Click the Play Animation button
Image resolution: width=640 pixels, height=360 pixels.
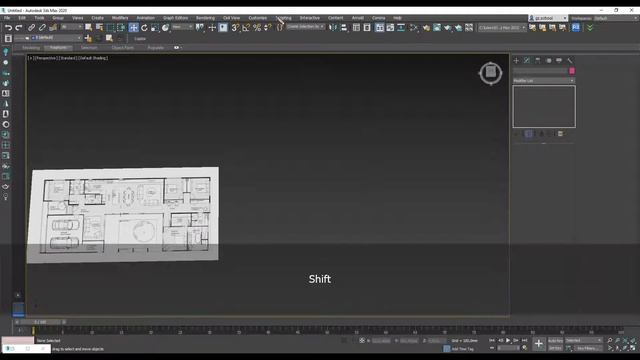coord(508,340)
